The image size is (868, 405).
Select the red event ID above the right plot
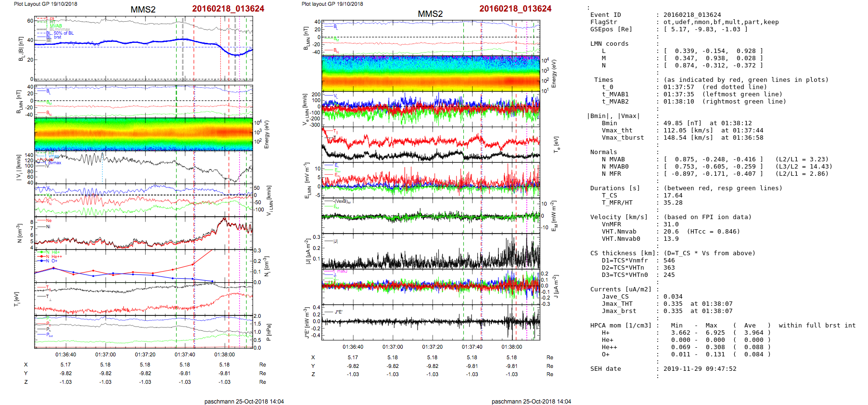click(515, 9)
